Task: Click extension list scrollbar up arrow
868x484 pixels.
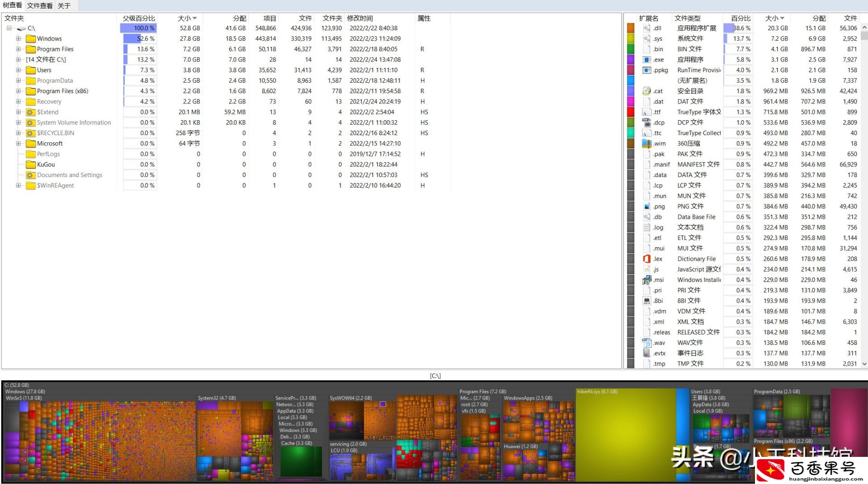Action: point(864,28)
